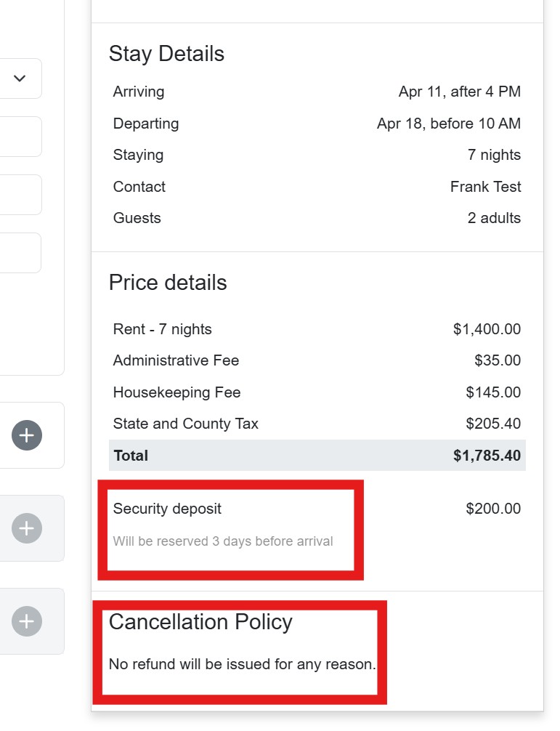Click the Price details heading
560x731 pixels.
point(168,283)
